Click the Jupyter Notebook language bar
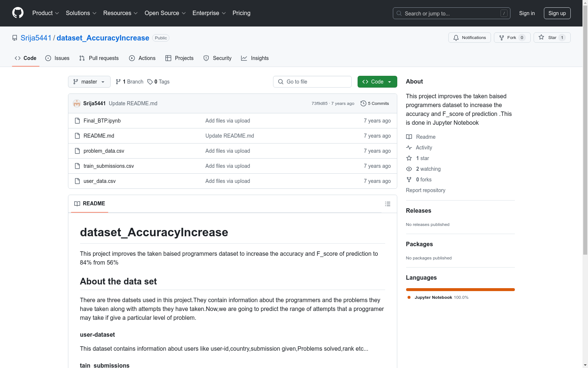Viewport: 588px width, 368px height. pos(460,290)
